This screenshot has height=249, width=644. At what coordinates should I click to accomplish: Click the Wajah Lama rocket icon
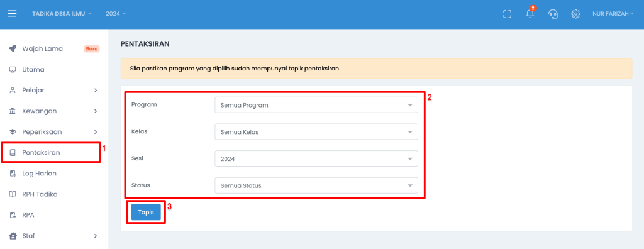pos(13,48)
